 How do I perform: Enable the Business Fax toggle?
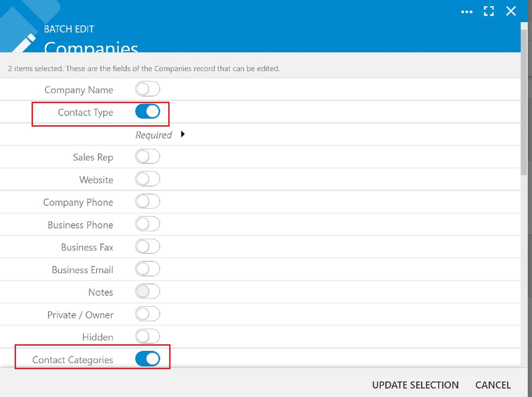[148, 247]
